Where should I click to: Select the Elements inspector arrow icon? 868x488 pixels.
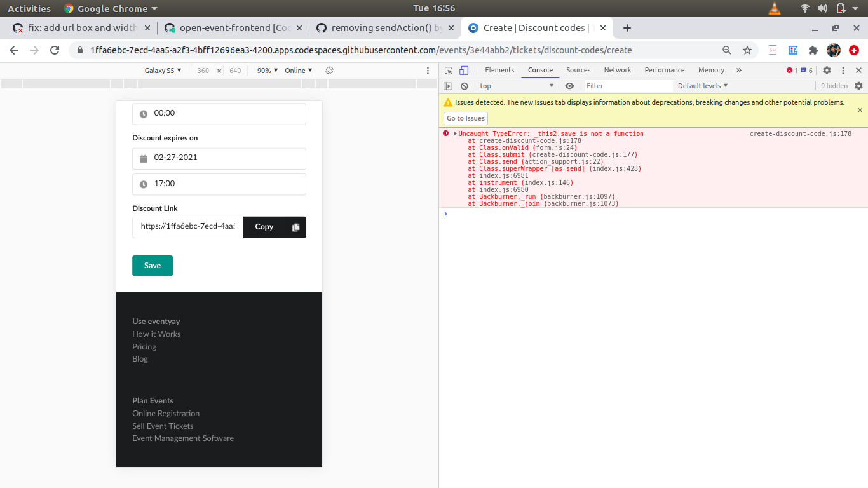click(448, 70)
